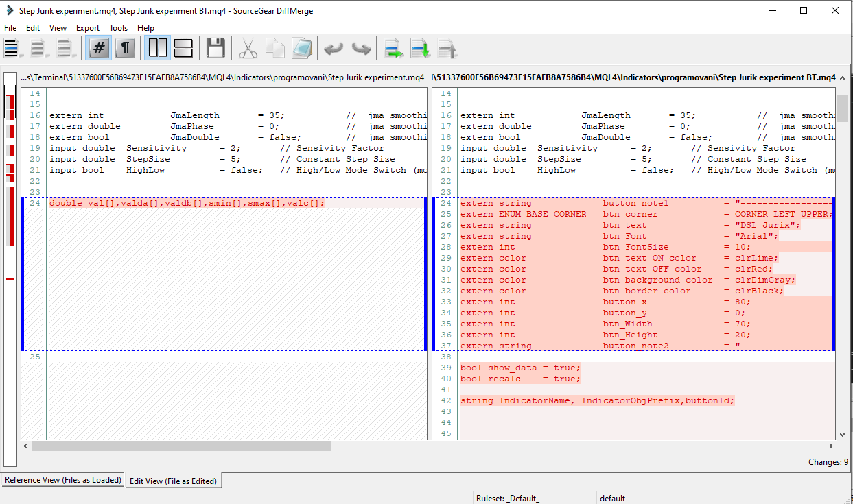Click the red change marker in overview gutter
853x504 pixels.
click(10, 278)
